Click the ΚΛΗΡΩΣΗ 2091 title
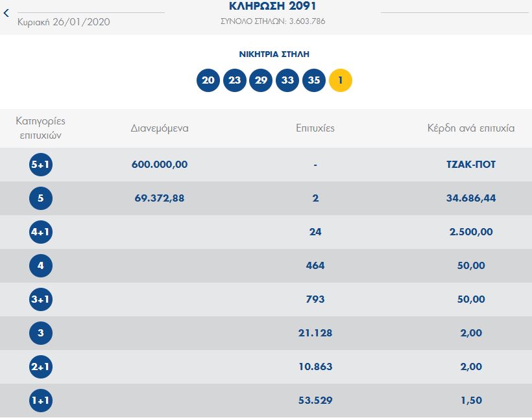 point(273,7)
